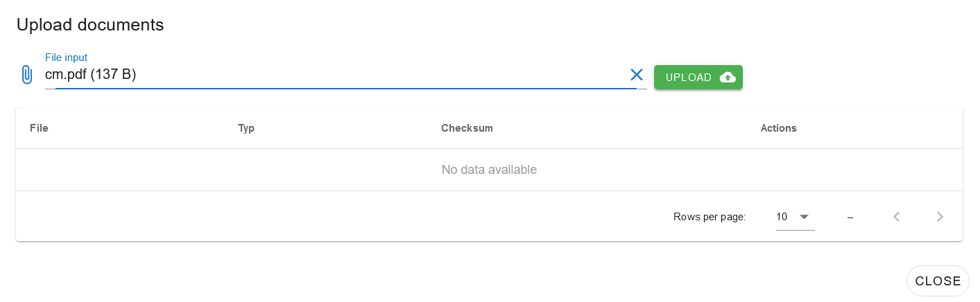Image resolution: width=980 pixels, height=302 pixels.
Task: Open the rows per page dropdown arrow
Action: pos(804,217)
